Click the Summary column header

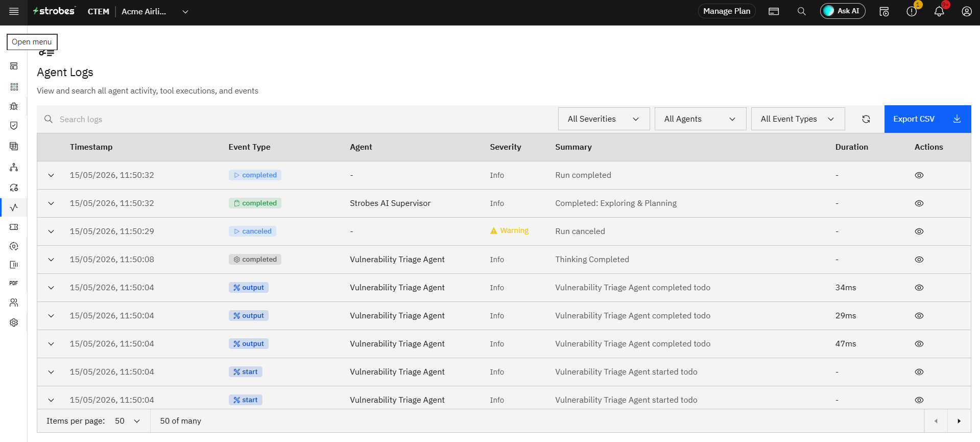[x=573, y=147]
